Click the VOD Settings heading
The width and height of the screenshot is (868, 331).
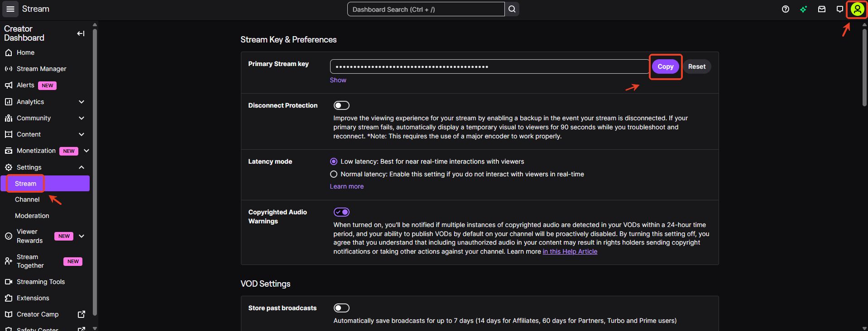pyautogui.click(x=265, y=284)
